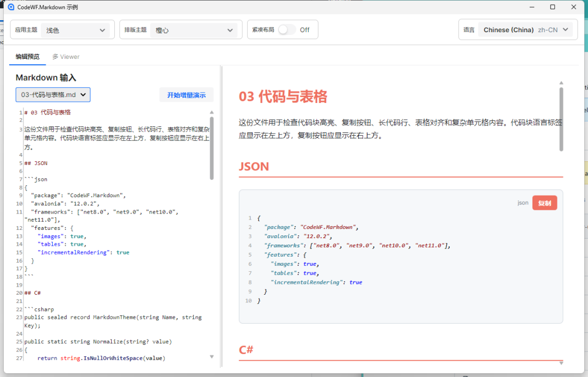
Task: Click the preview scrollbar down arrow
Action: 561,363
